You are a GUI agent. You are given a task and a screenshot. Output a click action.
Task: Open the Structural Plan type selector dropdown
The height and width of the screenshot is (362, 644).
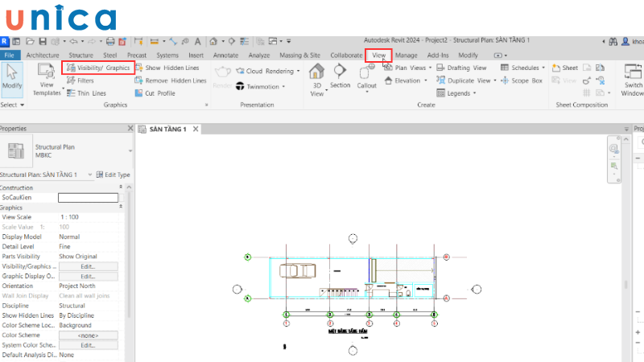pos(130,151)
